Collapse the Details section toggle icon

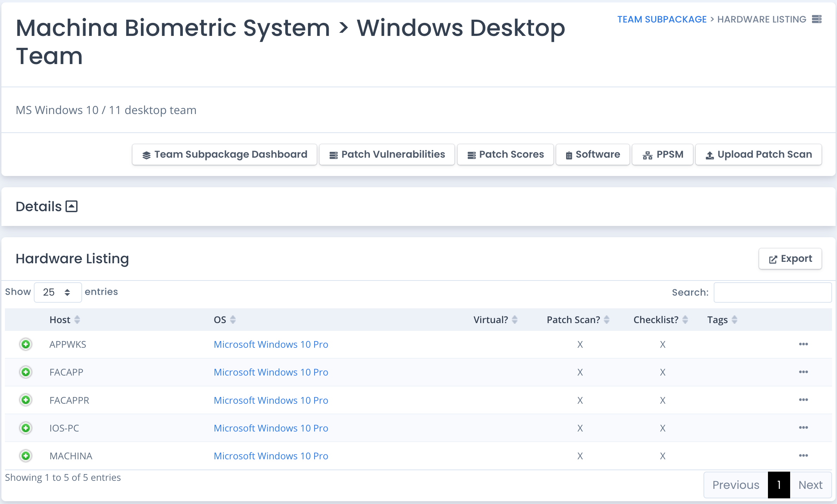point(72,206)
